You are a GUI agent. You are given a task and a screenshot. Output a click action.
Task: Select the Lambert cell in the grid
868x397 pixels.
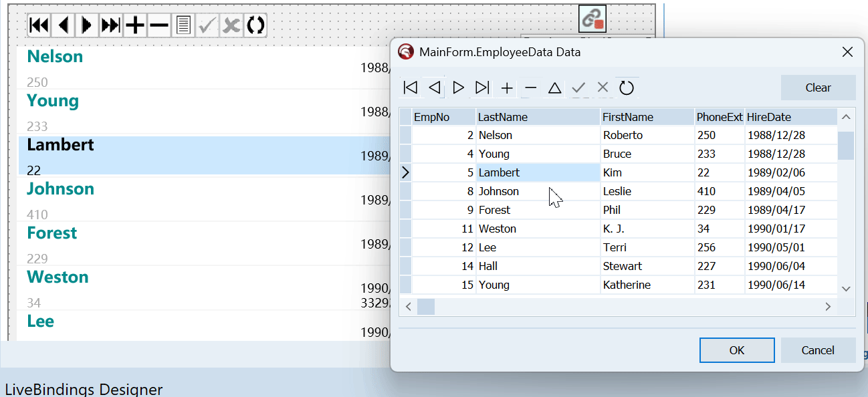click(x=538, y=172)
